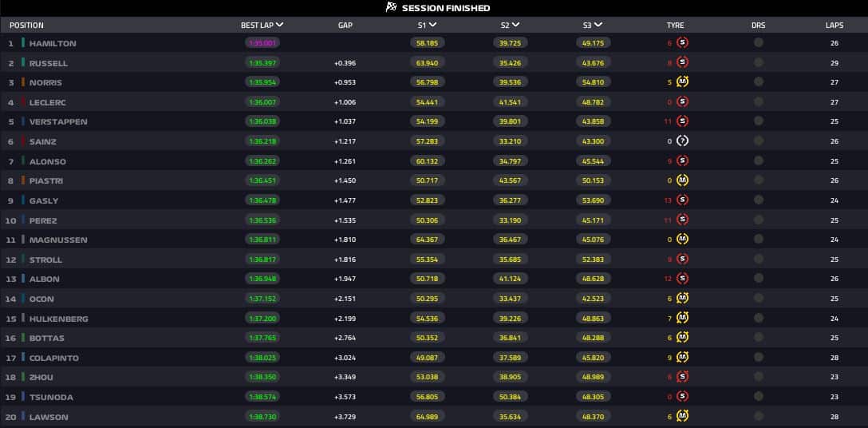
Task: Click Ocon's medium tyre icon
Action: point(683,299)
